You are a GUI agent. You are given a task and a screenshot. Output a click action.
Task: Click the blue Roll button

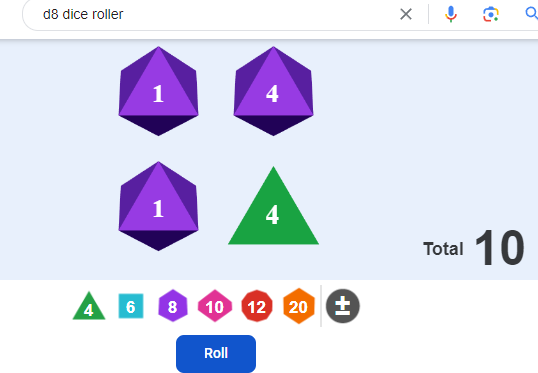coord(216,353)
